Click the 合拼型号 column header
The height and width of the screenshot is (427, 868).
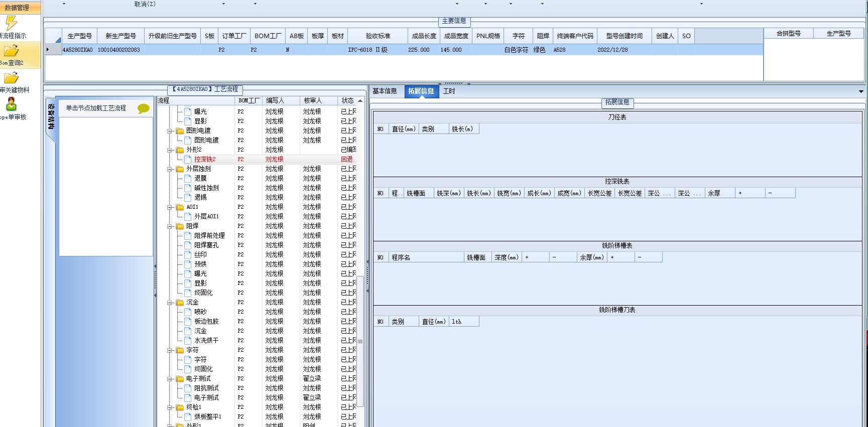[788, 34]
